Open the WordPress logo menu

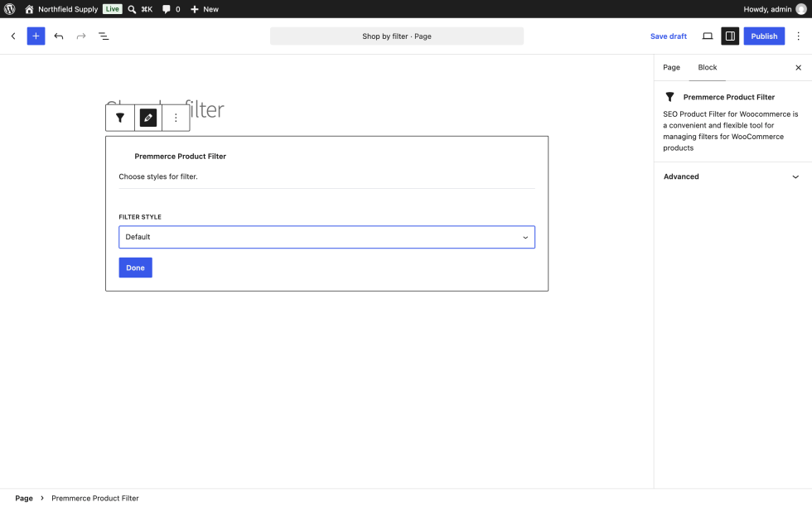tap(10, 9)
